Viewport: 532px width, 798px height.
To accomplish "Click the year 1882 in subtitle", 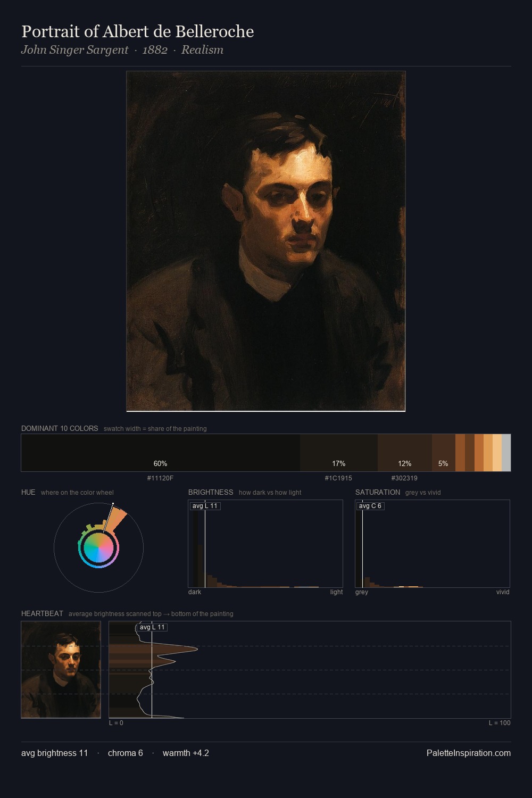I will click(x=155, y=50).
